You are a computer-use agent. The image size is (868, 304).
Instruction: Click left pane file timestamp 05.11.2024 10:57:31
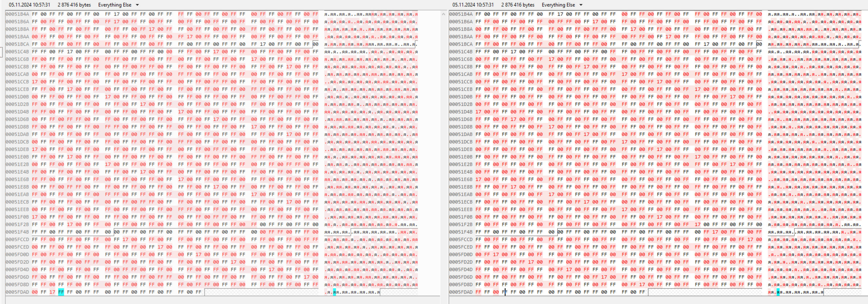point(29,5)
